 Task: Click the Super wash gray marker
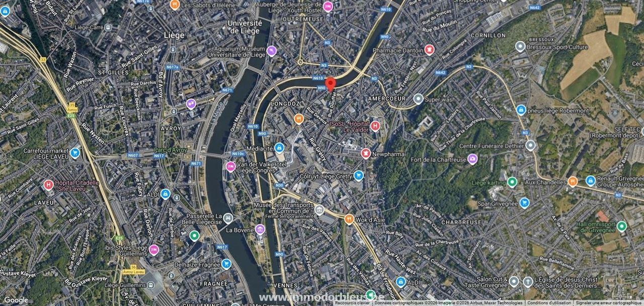click(x=418, y=99)
